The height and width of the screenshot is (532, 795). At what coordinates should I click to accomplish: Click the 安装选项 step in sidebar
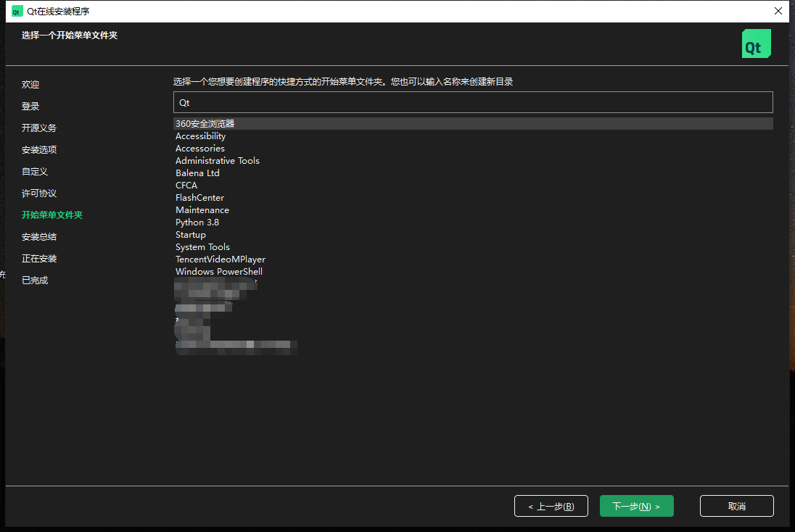[x=39, y=150]
